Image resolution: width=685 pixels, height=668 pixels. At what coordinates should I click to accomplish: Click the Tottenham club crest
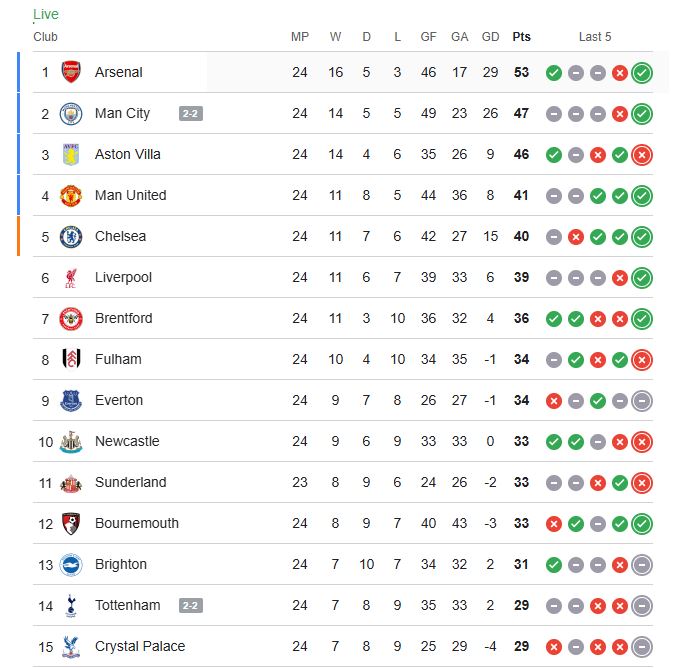(70, 605)
